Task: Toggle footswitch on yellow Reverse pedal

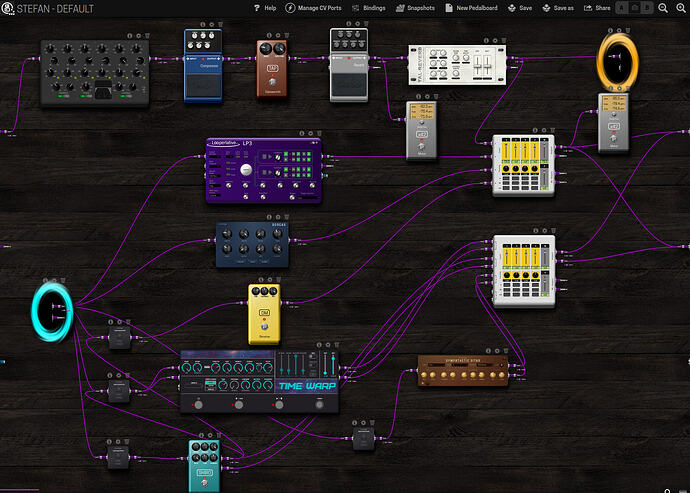Action: tap(264, 327)
